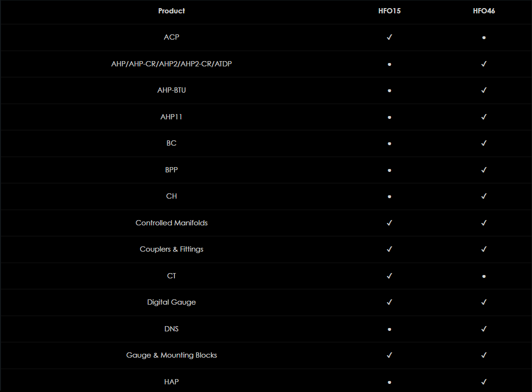Click the HFO15 checkmark for Digital Gauge
This screenshot has height=392, width=532.
[389, 302]
